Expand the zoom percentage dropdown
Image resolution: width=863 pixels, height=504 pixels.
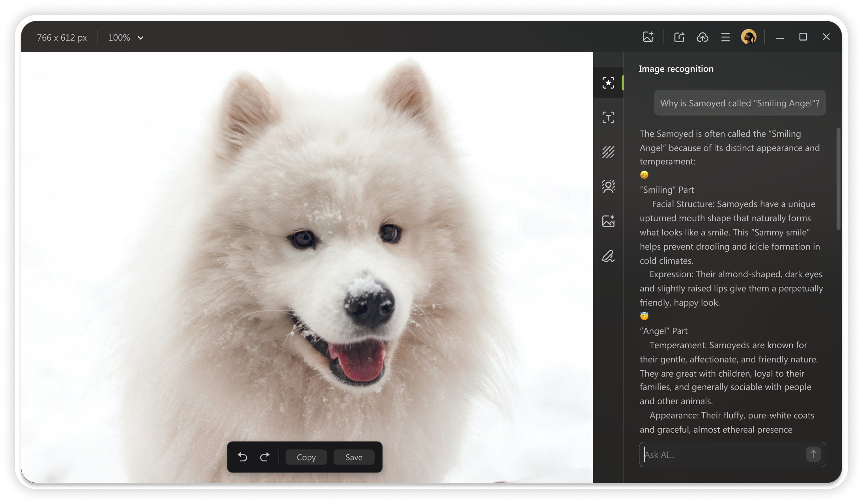tap(140, 37)
